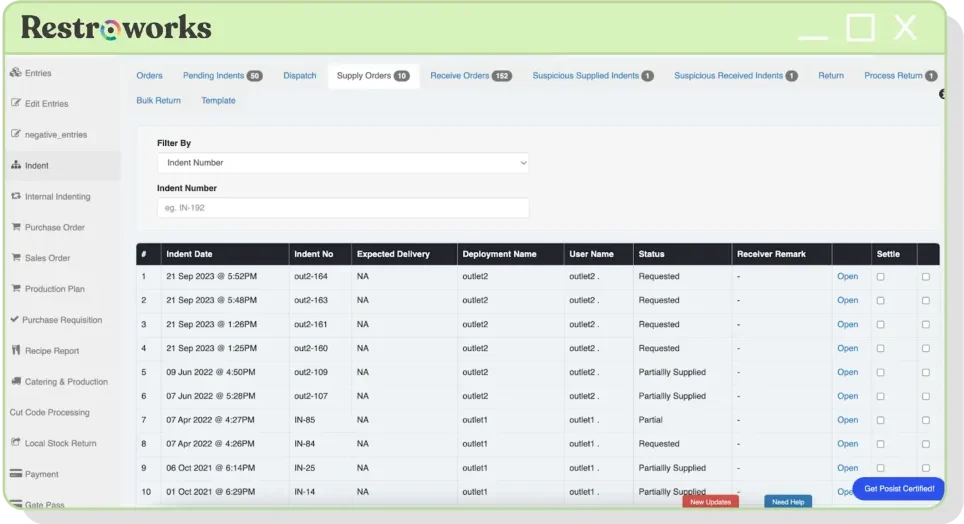Focus the Indent Number input field
The image size is (964, 524).
pos(343,208)
